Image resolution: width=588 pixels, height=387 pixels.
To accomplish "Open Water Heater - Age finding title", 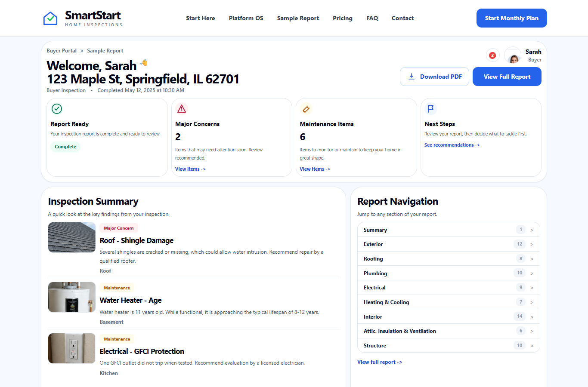I will [130, 300].
